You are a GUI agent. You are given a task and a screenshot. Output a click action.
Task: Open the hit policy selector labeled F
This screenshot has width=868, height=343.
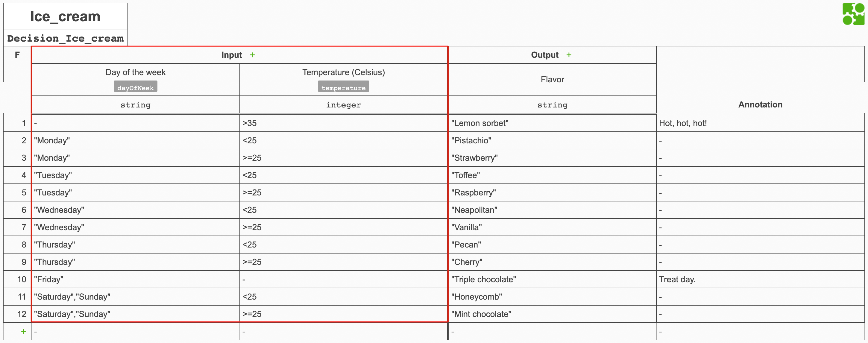click(17, 55)
